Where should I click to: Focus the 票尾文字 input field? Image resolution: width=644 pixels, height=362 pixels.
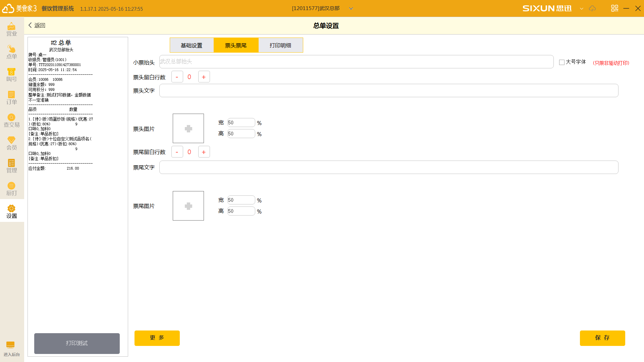click(x=389, y=167)
